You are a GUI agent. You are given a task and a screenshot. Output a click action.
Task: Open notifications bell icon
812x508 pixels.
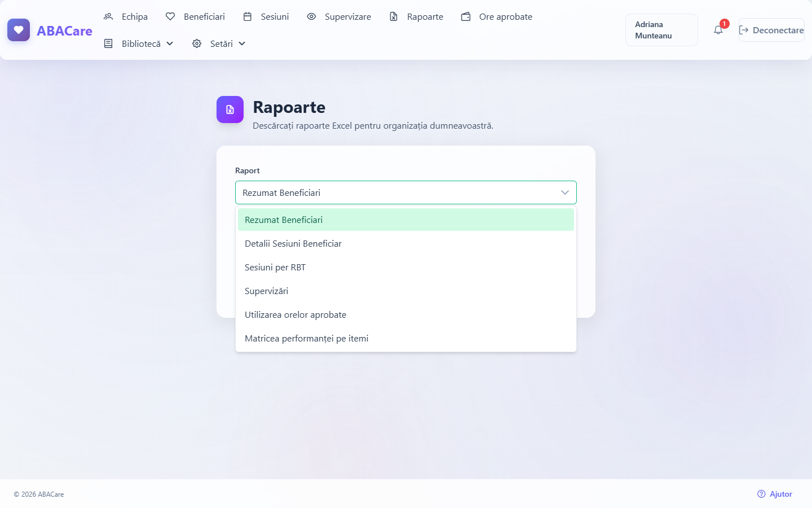tap(718, 30)
